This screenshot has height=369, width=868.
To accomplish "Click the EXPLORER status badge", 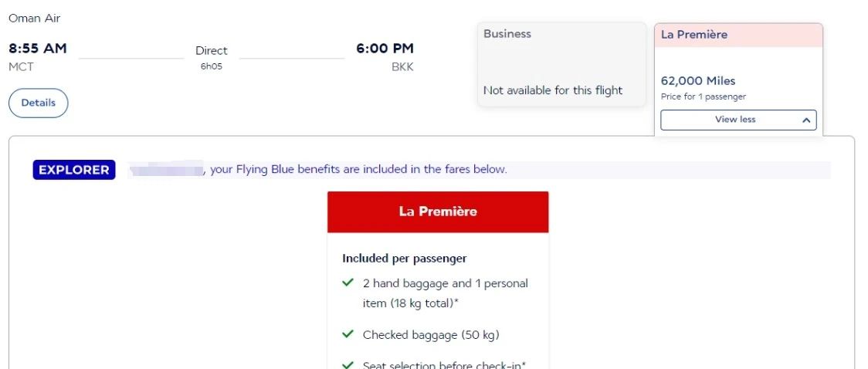I will (74, 170).
